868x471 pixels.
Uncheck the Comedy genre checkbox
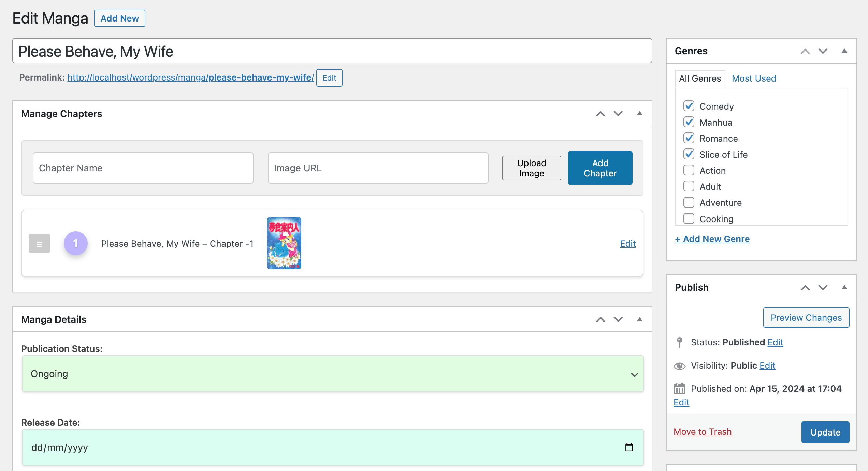click(689, 106)
